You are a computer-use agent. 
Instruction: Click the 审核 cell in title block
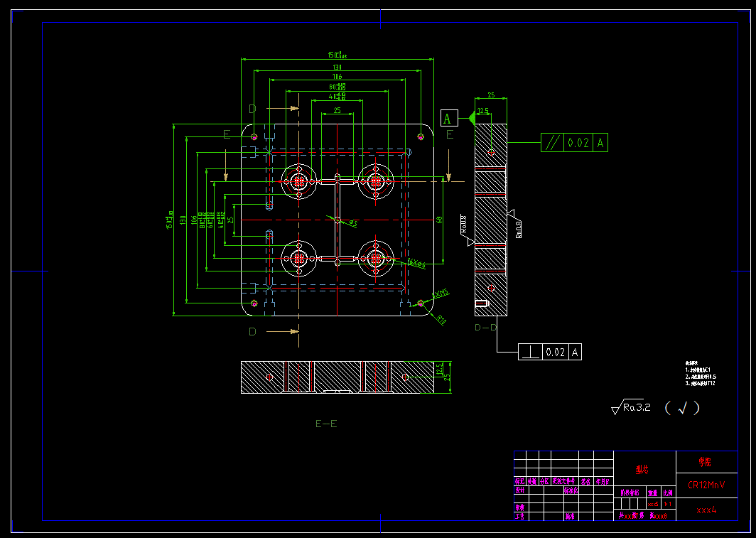[520, 507]
